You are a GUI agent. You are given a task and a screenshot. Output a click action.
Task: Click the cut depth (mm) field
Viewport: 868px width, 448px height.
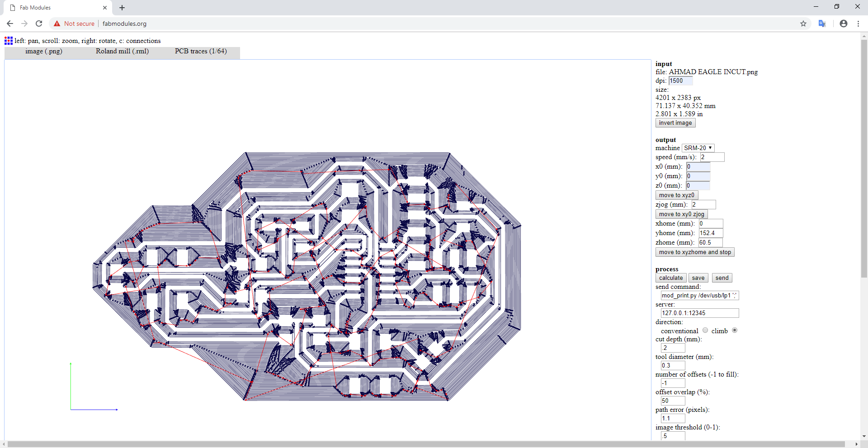click(x=673, y=348)
